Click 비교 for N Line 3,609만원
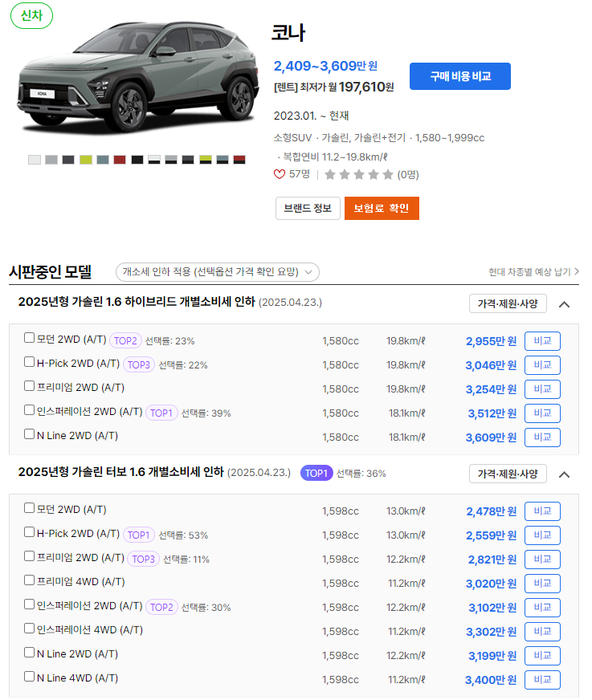Viewport: 592px width, 700px height. 542,437
